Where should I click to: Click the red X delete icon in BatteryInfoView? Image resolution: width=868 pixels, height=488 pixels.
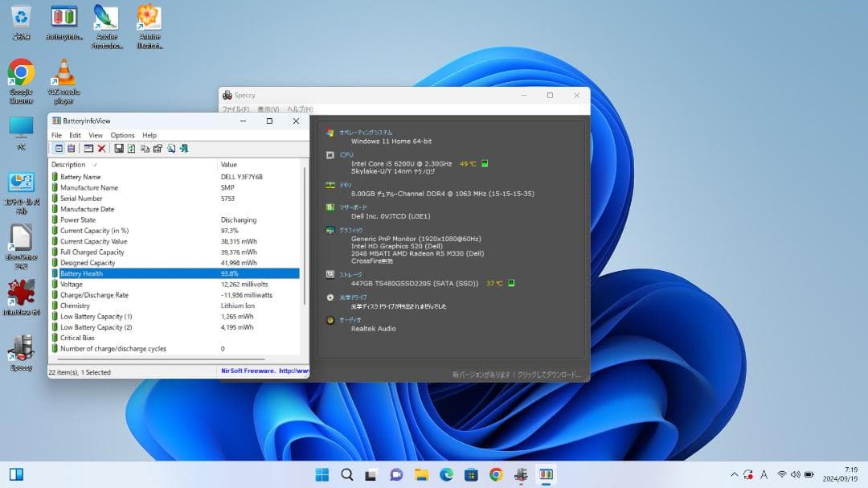(x=101, y=148)
